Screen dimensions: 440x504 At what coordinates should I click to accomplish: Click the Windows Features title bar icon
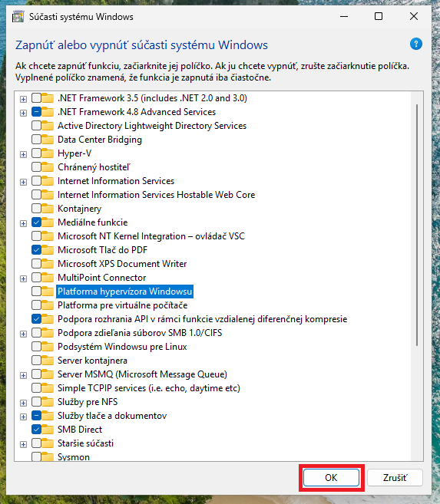(x=18, y=16)
